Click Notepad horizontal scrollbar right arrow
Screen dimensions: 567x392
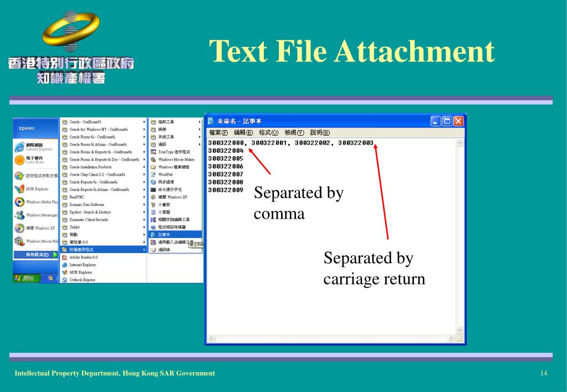[x=451, y=338]
